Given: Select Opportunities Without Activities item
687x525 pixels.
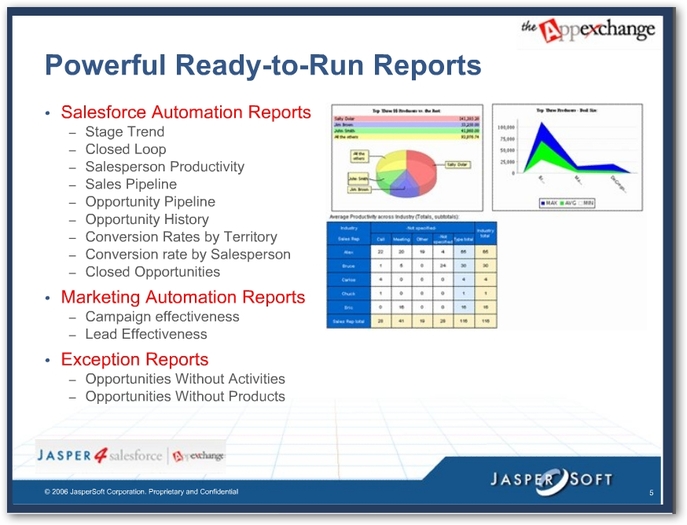Looking at the screenshot, I should tap(185, 379).
